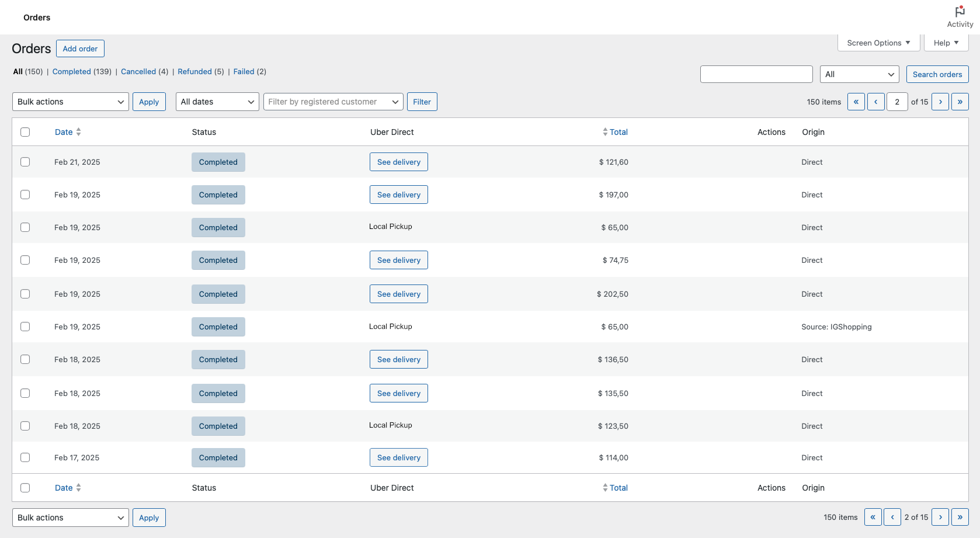View the Refunded orders list

point(195,71)
